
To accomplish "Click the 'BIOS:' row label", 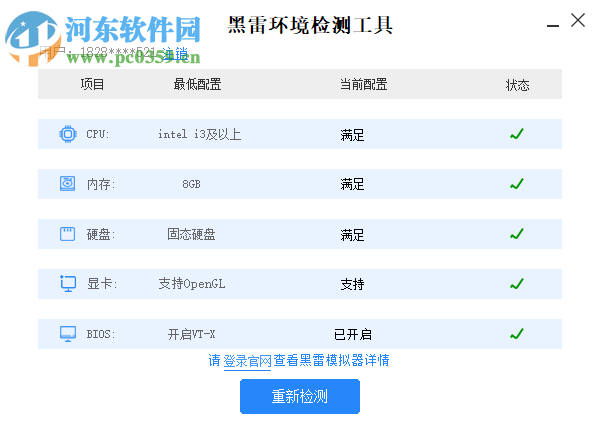I will 101,334.
